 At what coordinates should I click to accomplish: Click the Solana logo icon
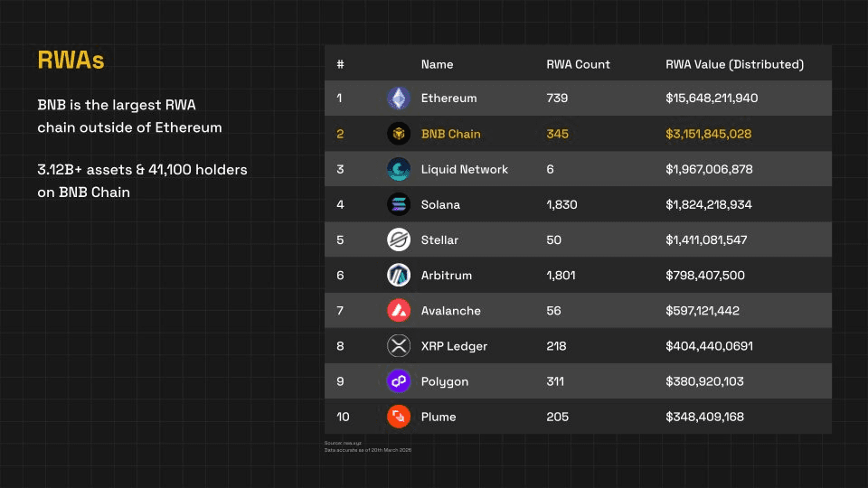point(399,204)
